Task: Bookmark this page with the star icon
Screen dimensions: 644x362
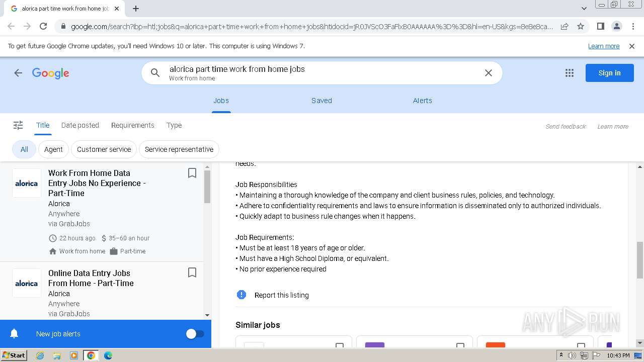Action: (x=581, y=26)
